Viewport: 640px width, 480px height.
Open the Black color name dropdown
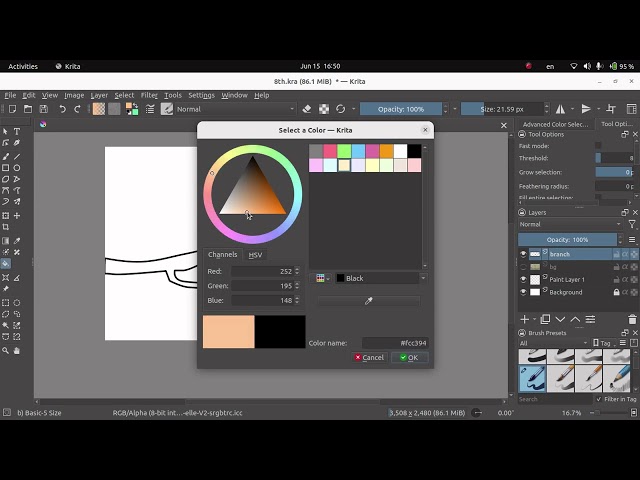click(x=380, y=278)
